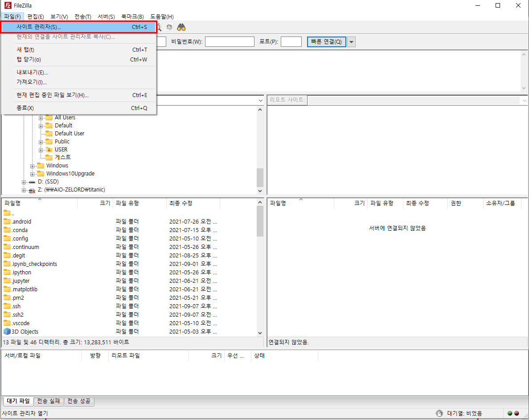529x420 pixels.
Task: Sort remote list by 권한 column
Action: tap(465, 203)
